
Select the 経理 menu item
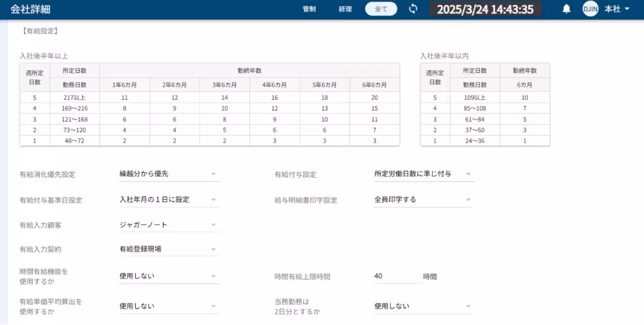pos(345,9)
